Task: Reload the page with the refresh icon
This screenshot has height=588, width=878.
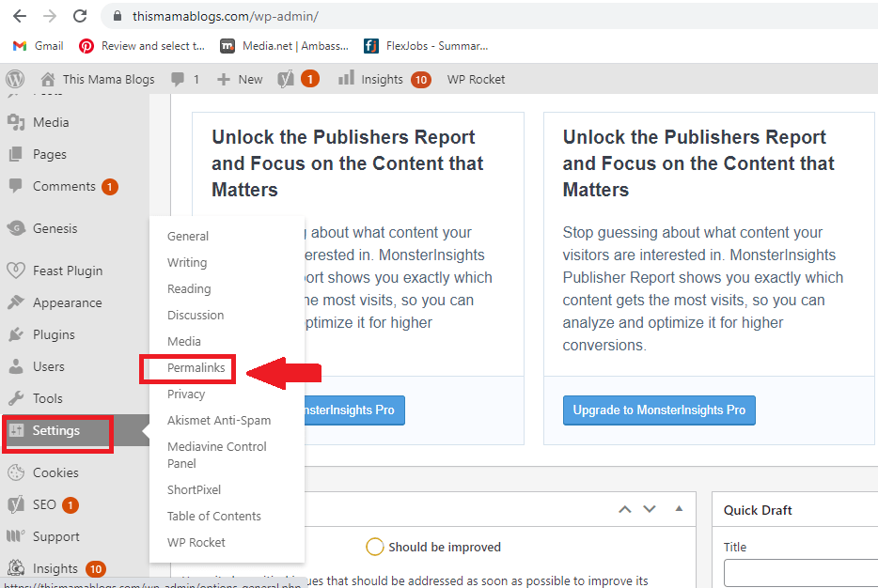Action: (80, 16)
